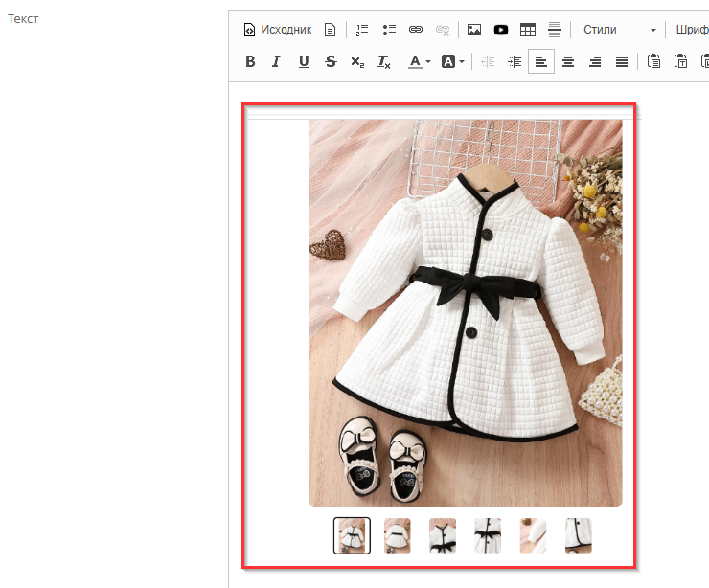The height and width of the screenshot is (588, 709).
Task: Center align the text
Action: (568, 62)
